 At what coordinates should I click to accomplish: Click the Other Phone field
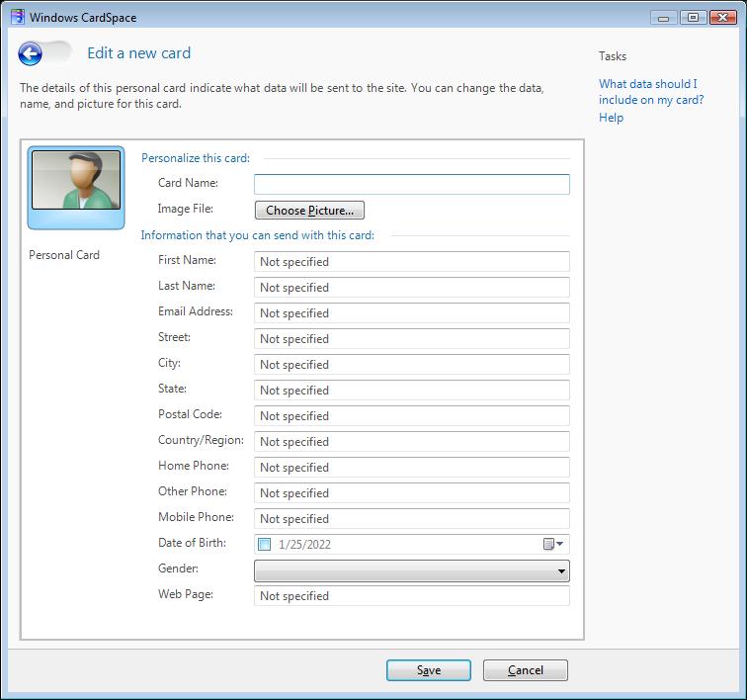coord(412,493)
